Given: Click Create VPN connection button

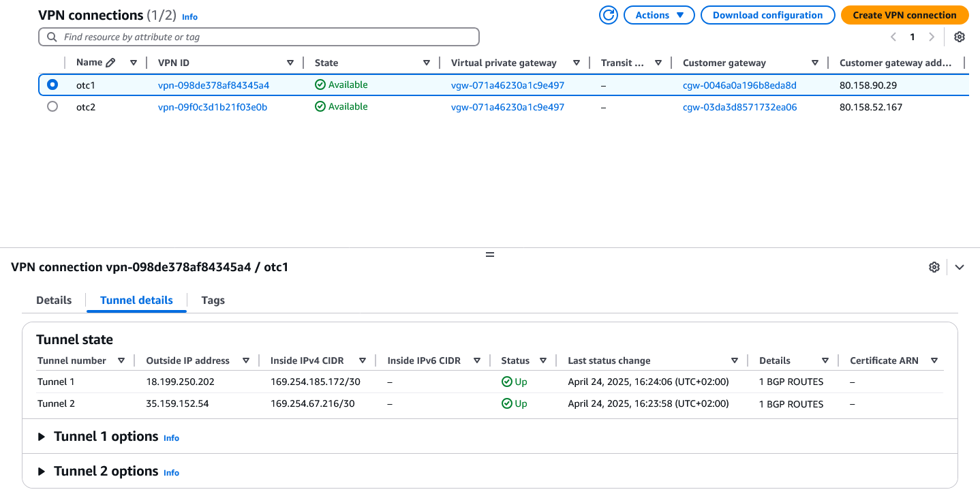Looking at the screenshot, I should [904, 15].
